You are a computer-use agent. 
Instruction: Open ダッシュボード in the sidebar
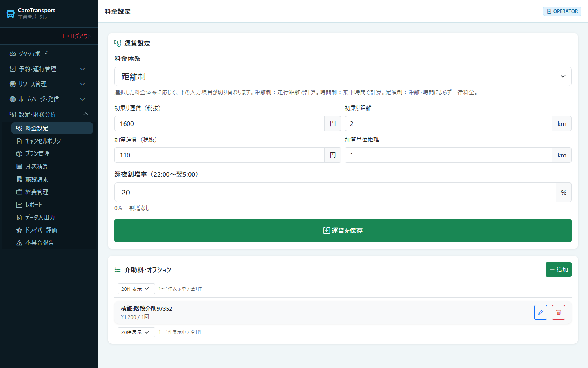tap(49, 54)
